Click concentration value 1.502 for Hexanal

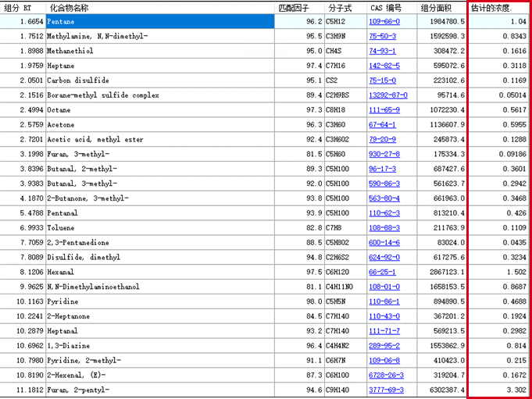516,273
